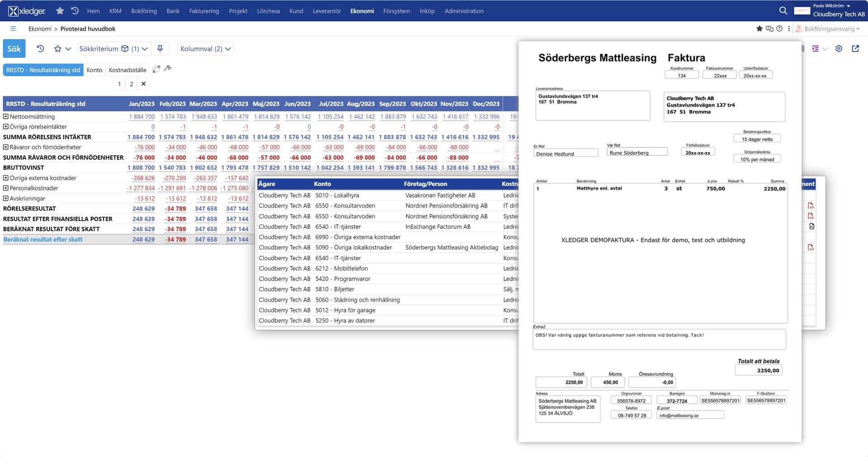The height and width of the screenshot is (457, 868).
Task: Open the Fakturering menu
Action: (204, 11)
